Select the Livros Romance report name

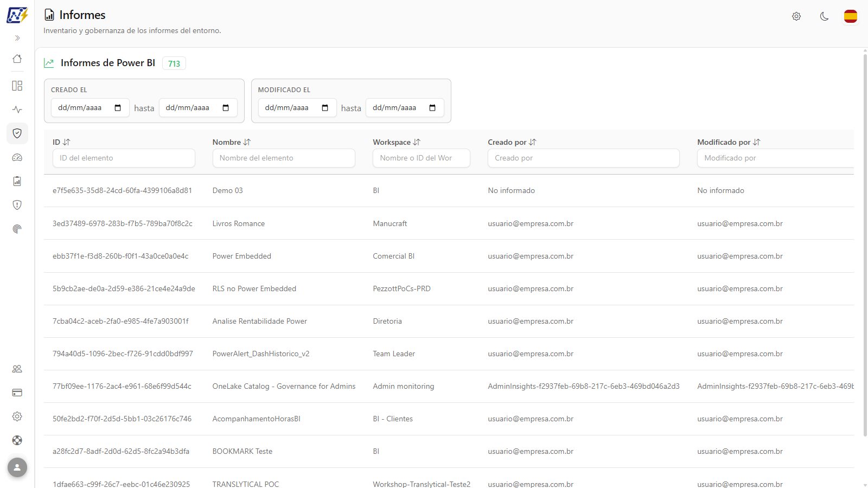pyautogui.click(x=239, y=223)
